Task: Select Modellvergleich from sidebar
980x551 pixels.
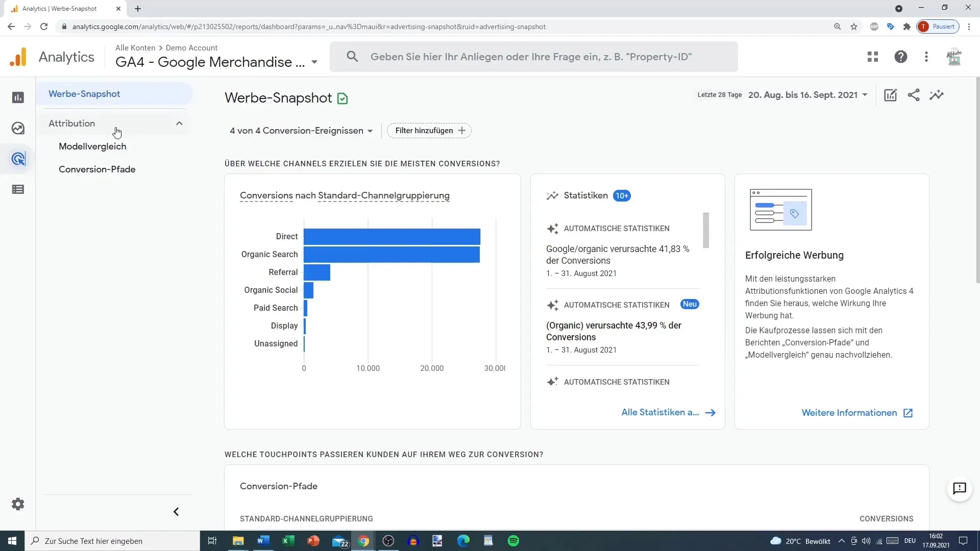Action: click(92, 146)
